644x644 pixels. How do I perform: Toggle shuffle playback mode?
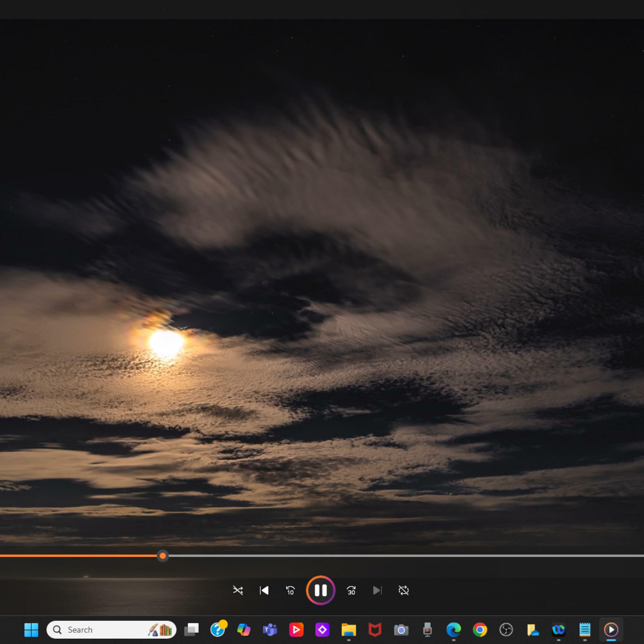point(238,590)
